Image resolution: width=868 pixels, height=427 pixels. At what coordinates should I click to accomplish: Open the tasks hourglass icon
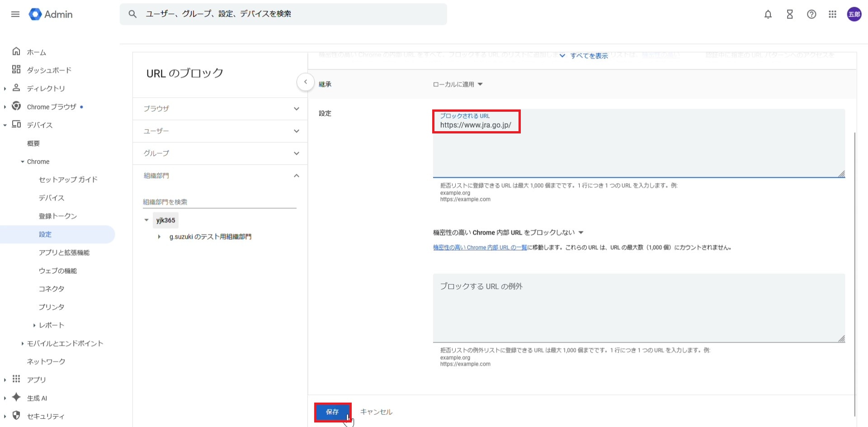click(x=789, y=14)
